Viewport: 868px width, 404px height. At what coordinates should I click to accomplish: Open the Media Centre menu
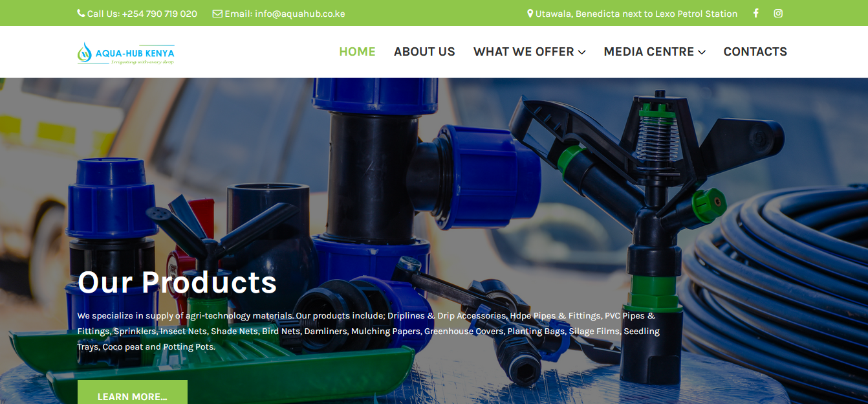pyautogui.click(x=655, y=52)
